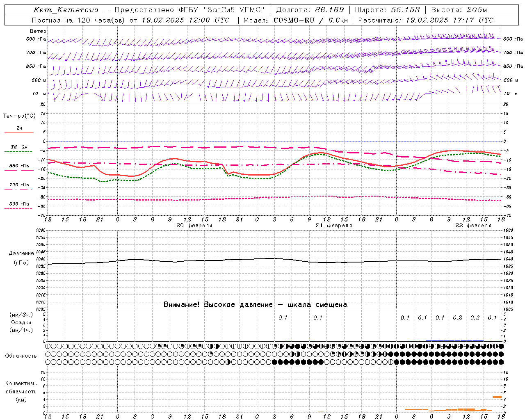Click the blue precipitation bar on 22 февраля
This screenshot has height=420, width=525.
point(454,340)
